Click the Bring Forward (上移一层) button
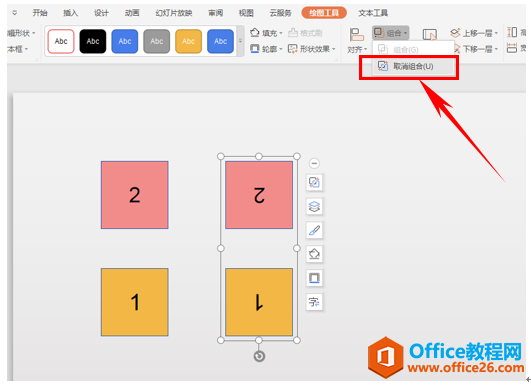Image resolution: width=531 pixels, height=385 pixels. (x=474, y=33)
